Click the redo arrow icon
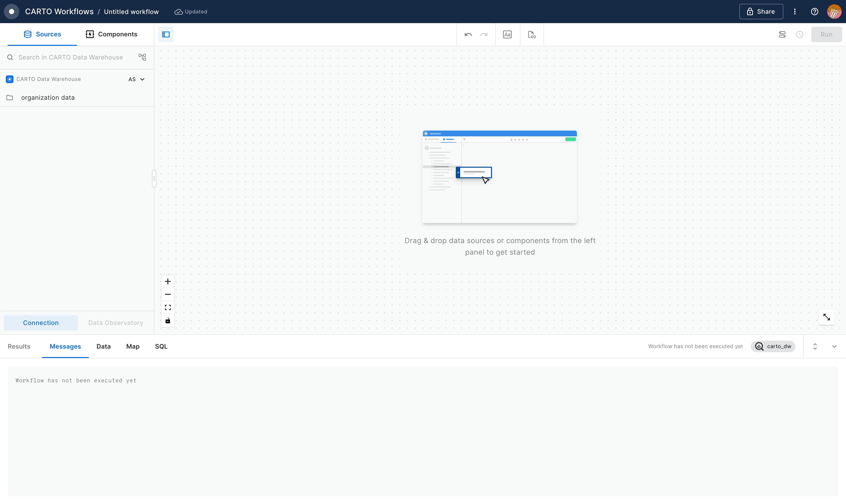Viewport: 846px width, 504px height. point(484,34)
